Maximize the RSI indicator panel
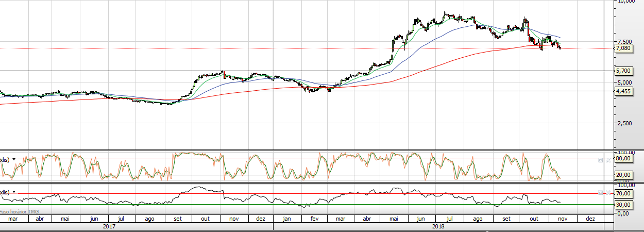644x232 pixels. point(601,192)
